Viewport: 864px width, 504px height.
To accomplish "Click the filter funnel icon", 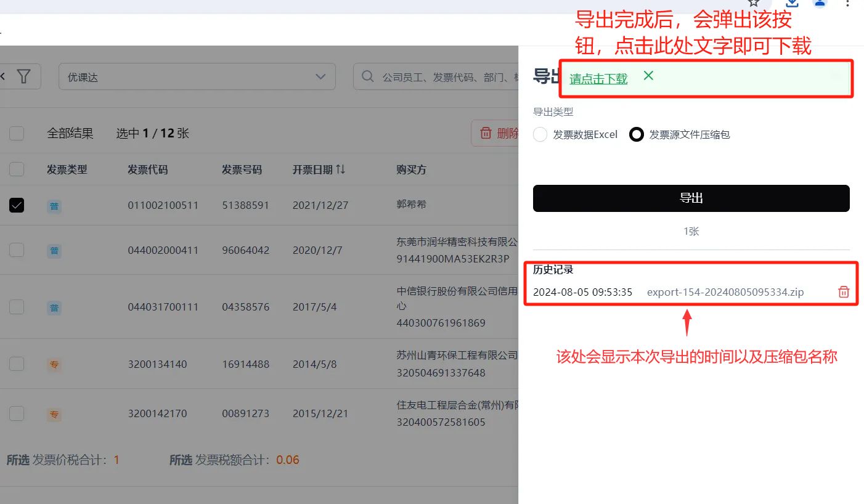I will click(x=23, y=76).
